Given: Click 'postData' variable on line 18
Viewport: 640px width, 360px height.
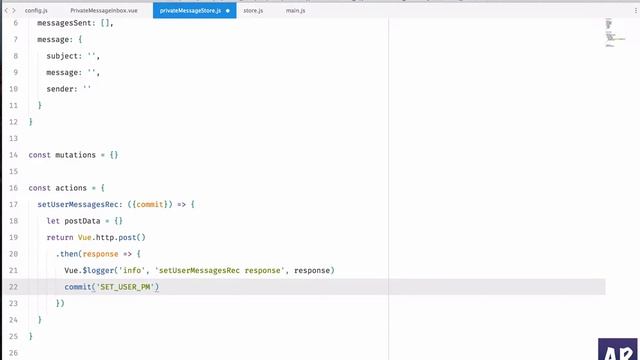Looking at the screenshot, I should 82,221.
